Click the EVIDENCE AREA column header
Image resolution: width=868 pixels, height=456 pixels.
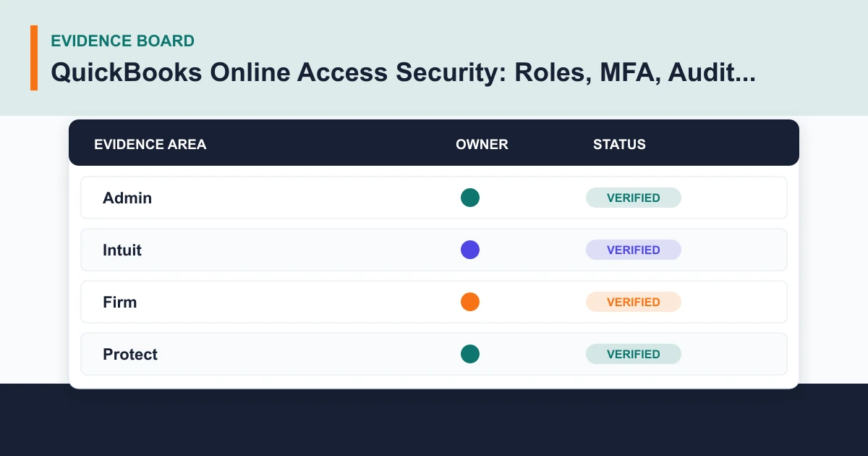tap(150, 144)
